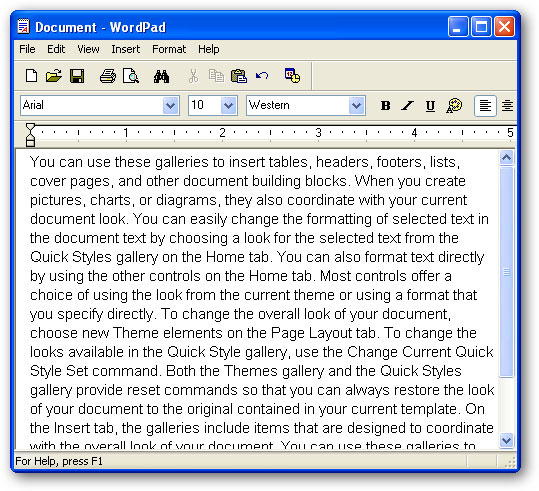Click "Style Set command" text in document
Screen dimensions: 539x491
(94, 371)
